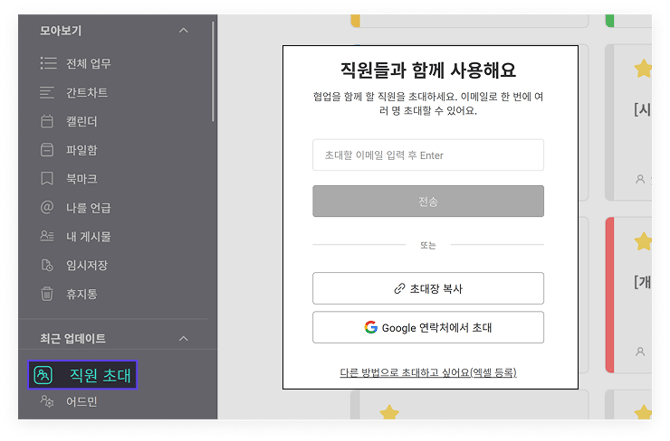Click the 초대장 복사 button

click(x=428, y=288)
